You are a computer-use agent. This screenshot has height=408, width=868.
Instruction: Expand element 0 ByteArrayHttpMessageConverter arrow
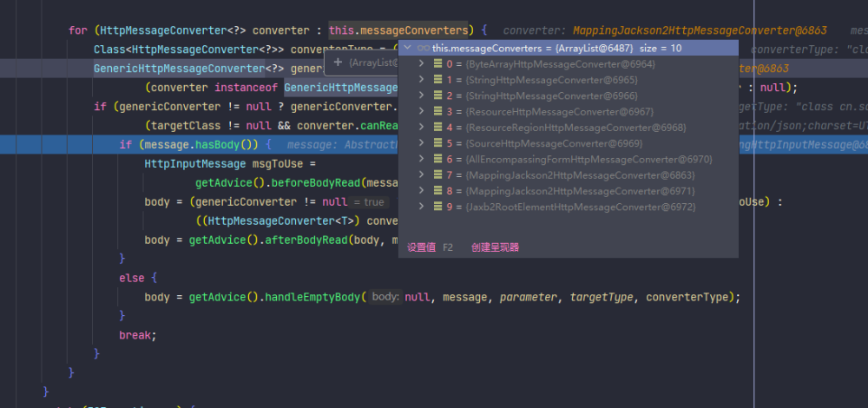pyautogui.click(x=422, y=64)
